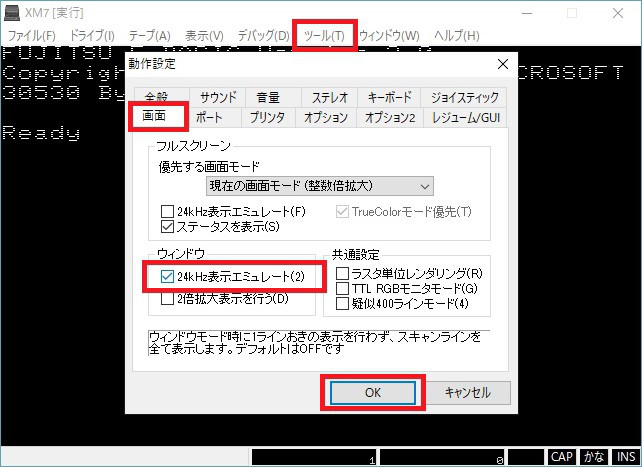Click the CAP status indicator
Viewport: 642px width, 467px height.
coord(561,457)
